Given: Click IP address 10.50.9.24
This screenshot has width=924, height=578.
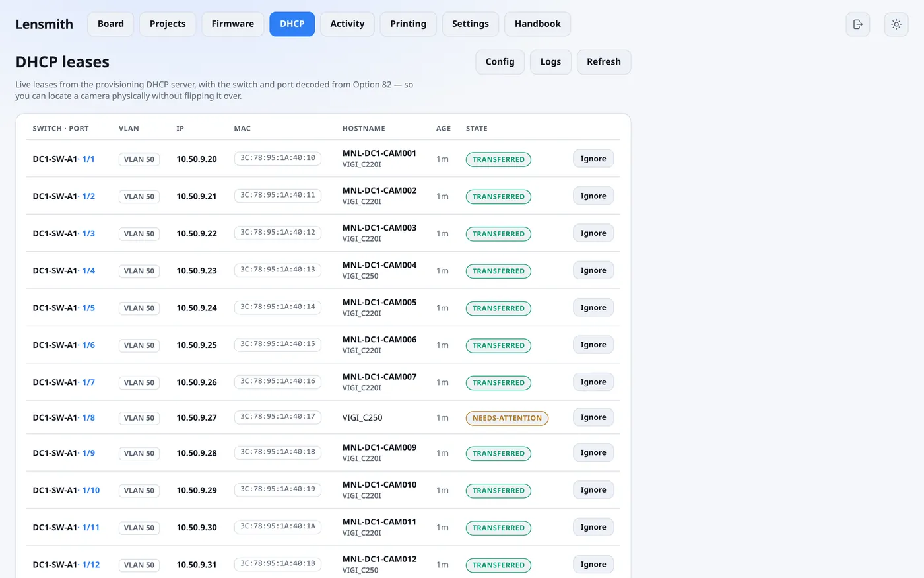Looking at the screenshot, I should pos(197,308).
